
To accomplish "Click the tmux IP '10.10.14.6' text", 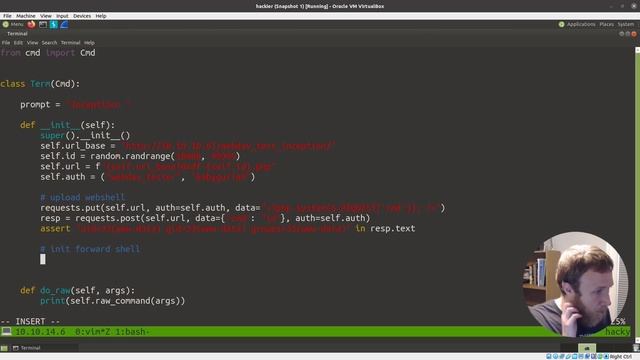I will (x=40, y=332).
